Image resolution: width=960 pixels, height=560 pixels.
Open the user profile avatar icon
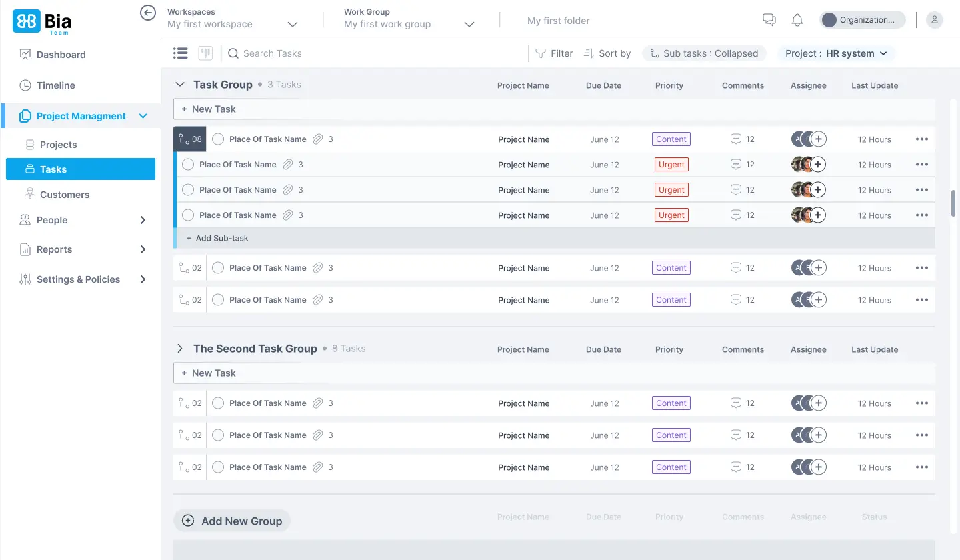(935, 20)
